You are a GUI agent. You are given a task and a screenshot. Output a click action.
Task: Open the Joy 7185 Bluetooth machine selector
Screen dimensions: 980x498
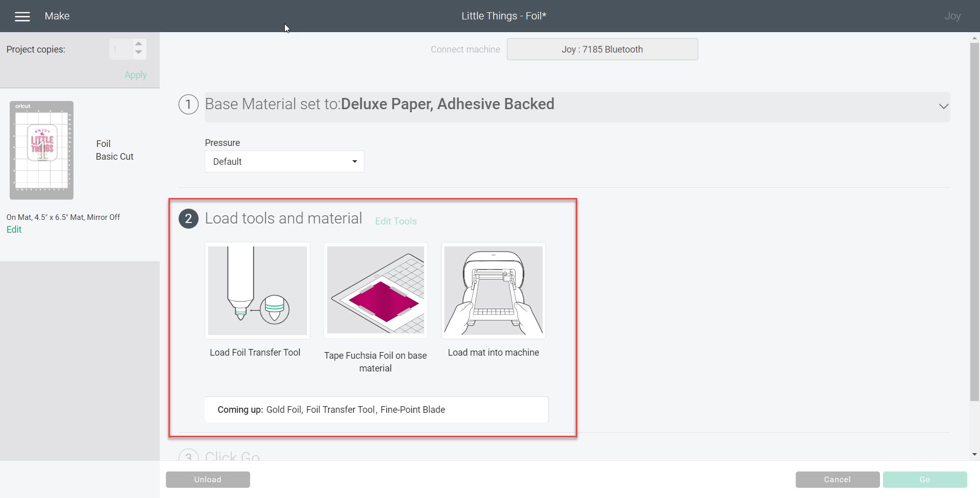[x=602, y=49]
